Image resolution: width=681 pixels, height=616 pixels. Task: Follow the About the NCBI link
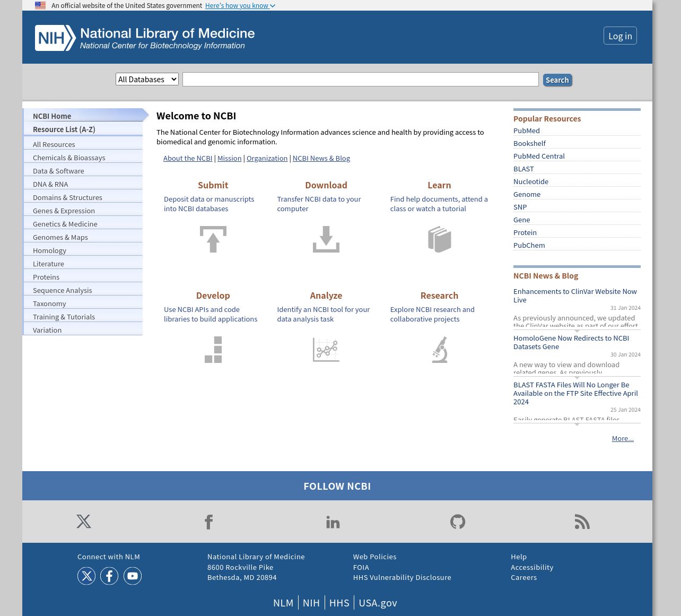[x=188, y=158]
